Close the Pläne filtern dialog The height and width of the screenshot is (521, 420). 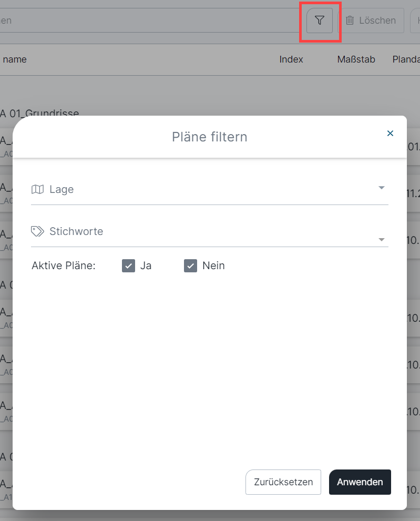[x=390, y=133]
